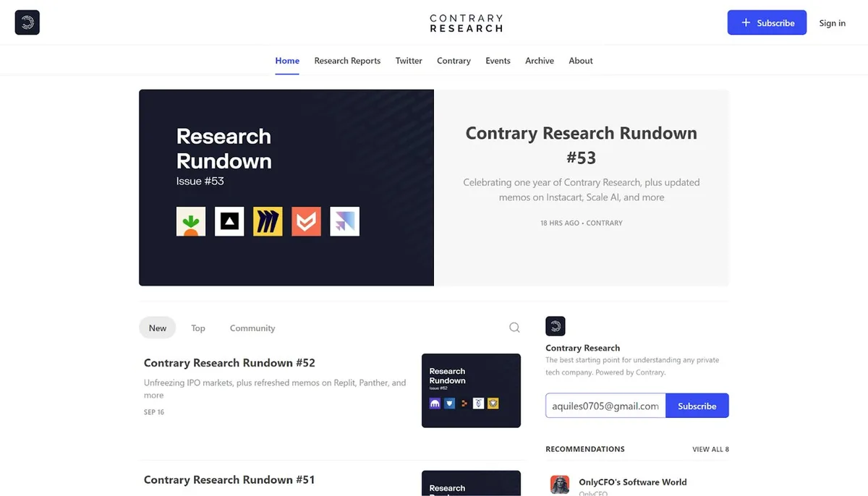This screenshot has width=868, height=496.
Task: Open the Archive tab
Action: [540, 61]
